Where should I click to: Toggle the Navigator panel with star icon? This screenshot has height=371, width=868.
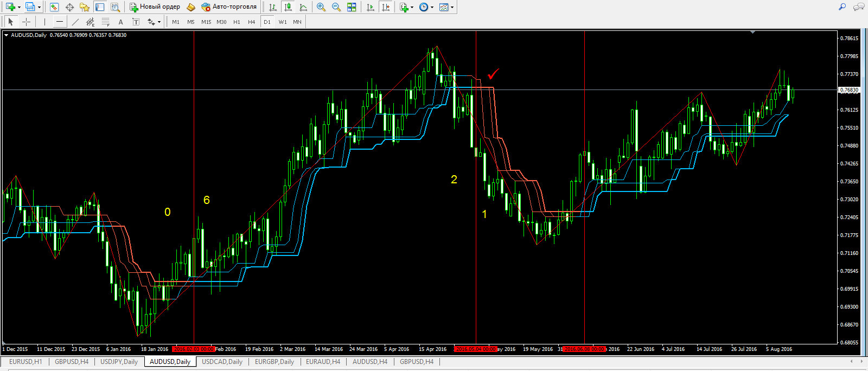click(x=85, y=7)
